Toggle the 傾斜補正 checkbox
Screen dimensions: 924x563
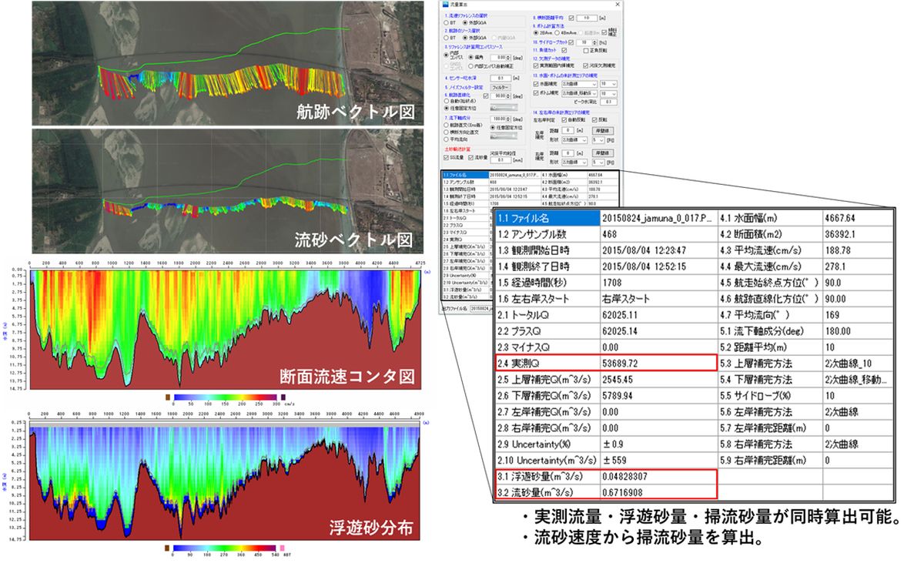604,32
